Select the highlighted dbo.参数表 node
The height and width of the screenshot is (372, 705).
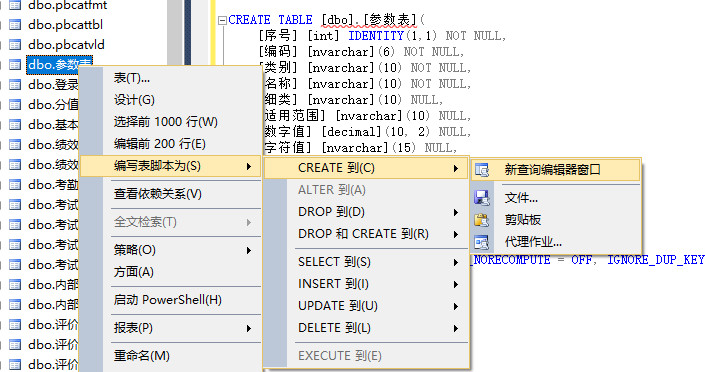tap(59, 65)
